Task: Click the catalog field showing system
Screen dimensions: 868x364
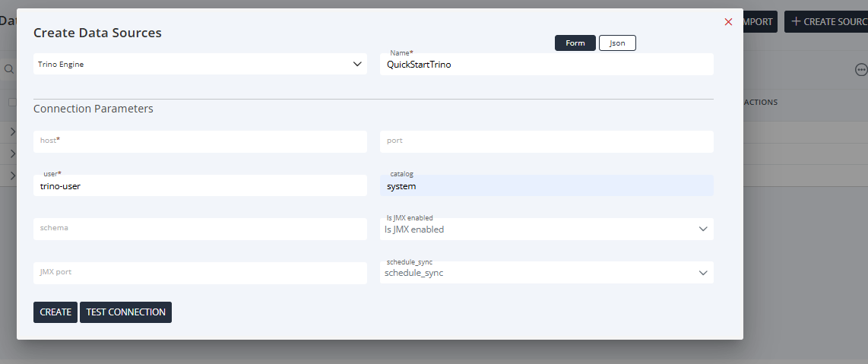Action: click(546, 186)
